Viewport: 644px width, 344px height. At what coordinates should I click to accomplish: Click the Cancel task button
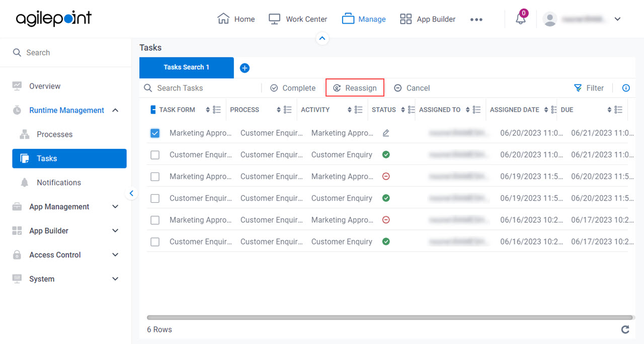coord(412,88)
